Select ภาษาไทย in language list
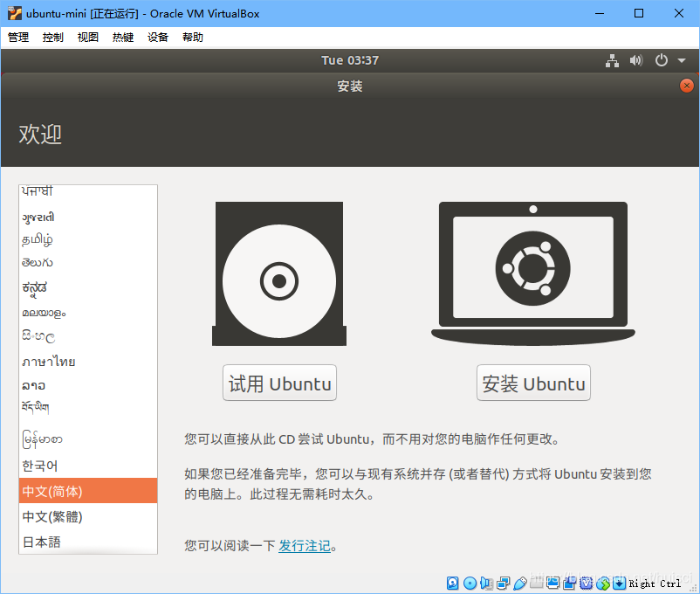Viewport: 700px width, 594px height. point(88,361)
